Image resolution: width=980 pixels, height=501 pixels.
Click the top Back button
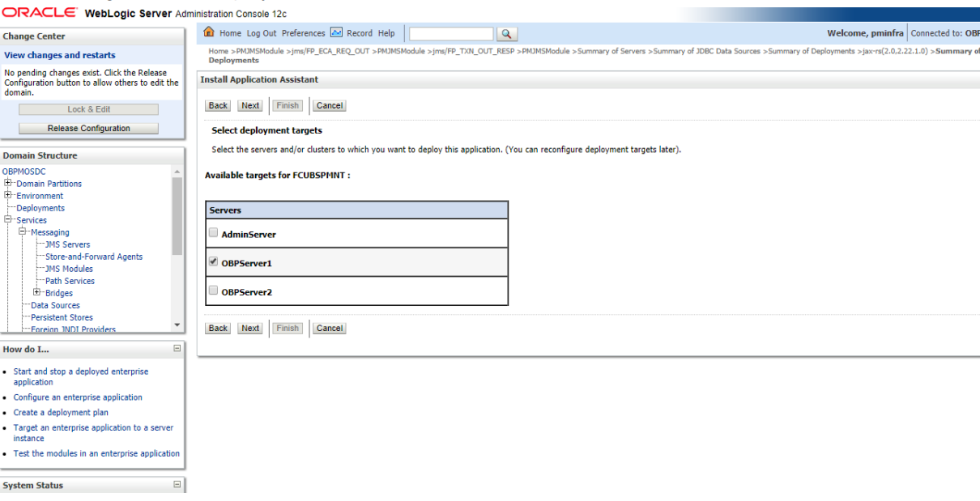click(x=218, y=105)
